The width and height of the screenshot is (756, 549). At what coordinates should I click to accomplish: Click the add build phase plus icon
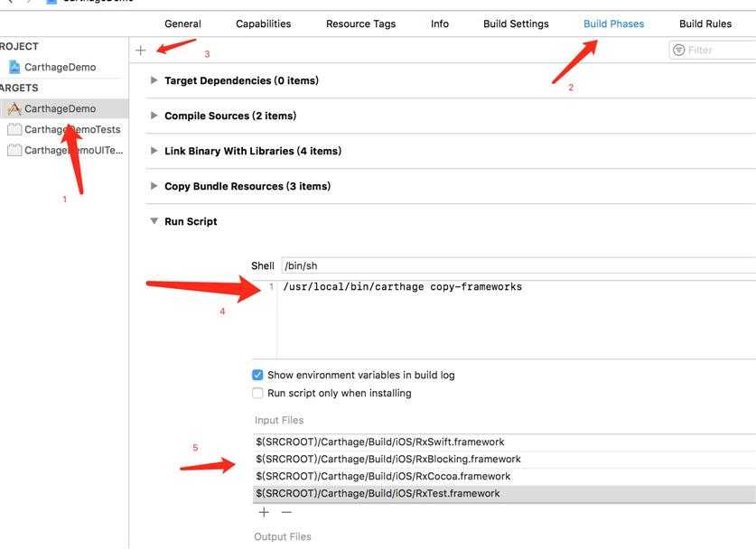point(140,51)
